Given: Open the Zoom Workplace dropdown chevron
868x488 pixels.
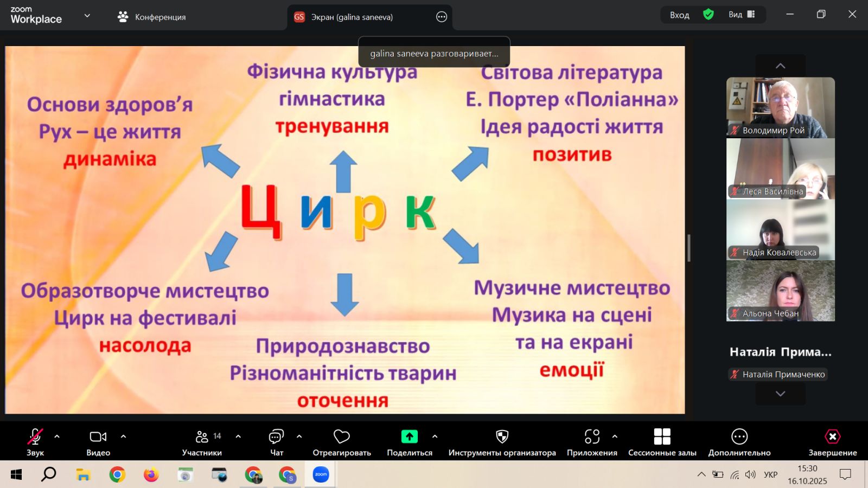Looking at the screenshot, I should point(87,16).
